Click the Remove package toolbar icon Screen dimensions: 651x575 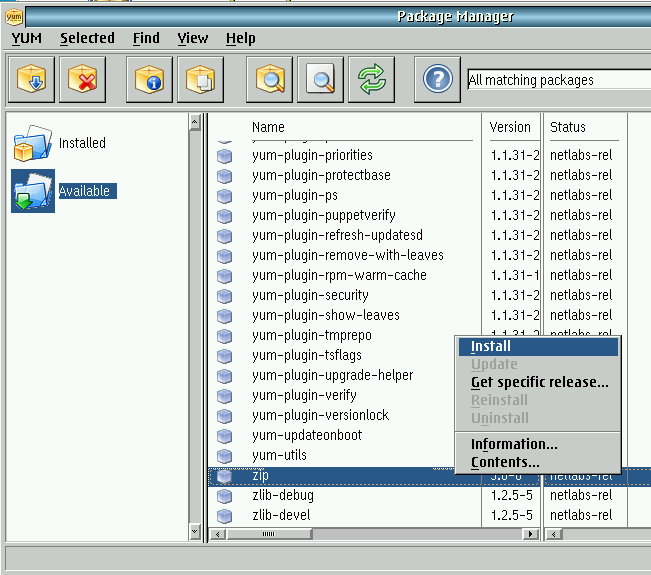82,79
